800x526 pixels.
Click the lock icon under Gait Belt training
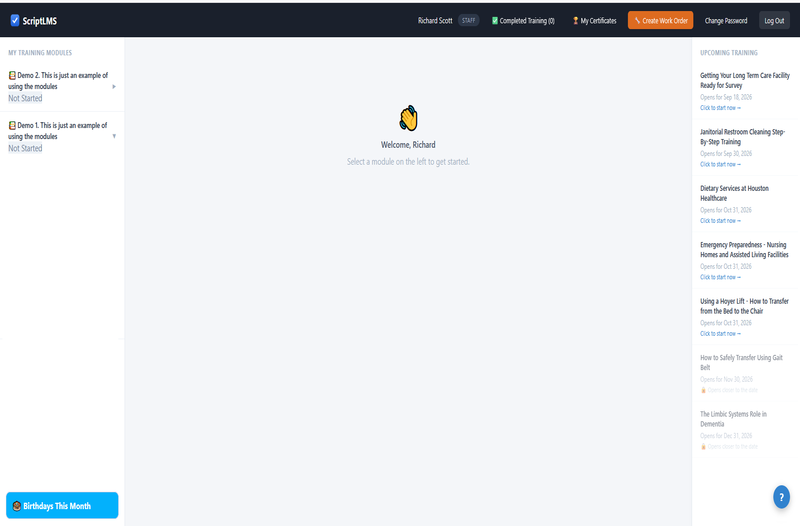[703, 390]
